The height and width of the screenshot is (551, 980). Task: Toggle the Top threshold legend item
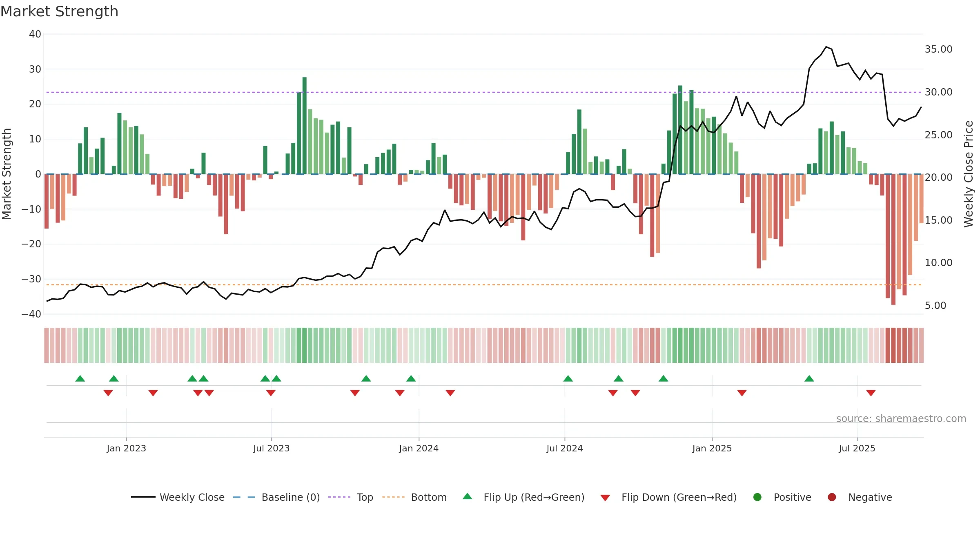pyautogui.click(x=351, y=497)
